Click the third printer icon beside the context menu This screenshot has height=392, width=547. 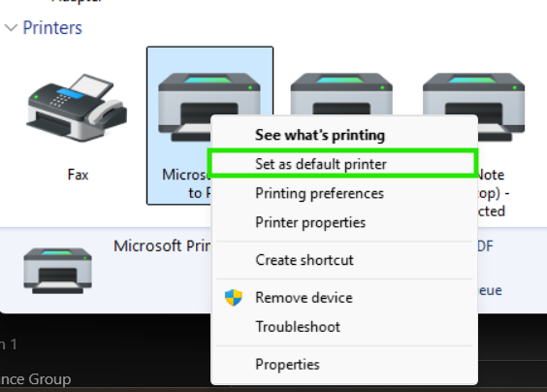(x=341, y=93)
